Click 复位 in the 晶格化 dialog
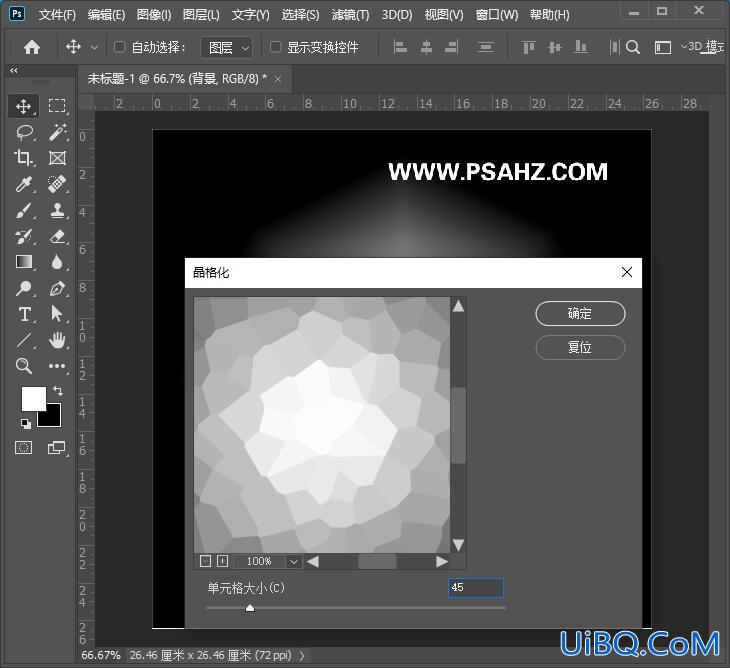The height and width of the screenshot is (668, 730). click(x=580, y=347)
